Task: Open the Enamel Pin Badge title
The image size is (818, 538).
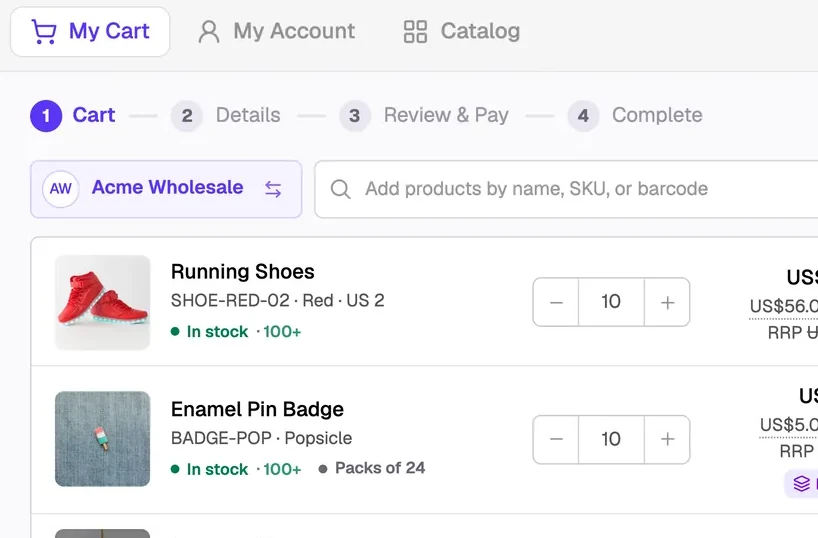Action: [257, 410]
